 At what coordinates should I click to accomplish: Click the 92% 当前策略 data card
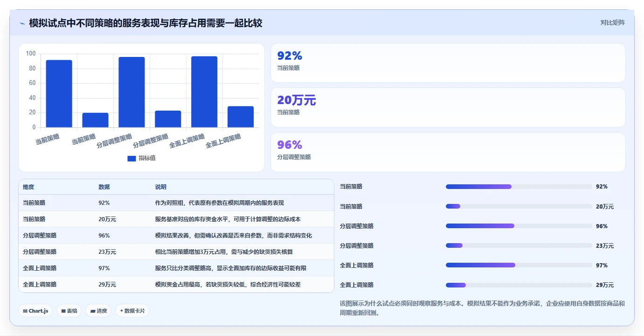pos(448,63)
